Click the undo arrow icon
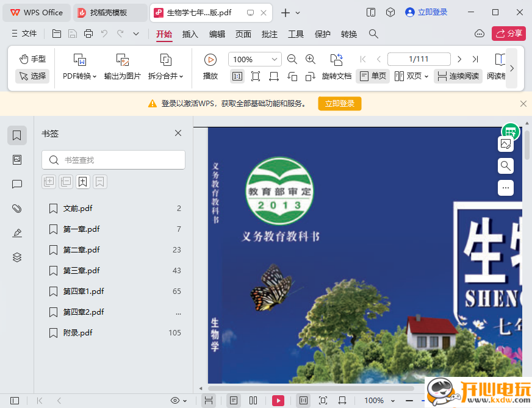Screen dimensions: 532x408 pyautogui.click(x=104, y=34)
